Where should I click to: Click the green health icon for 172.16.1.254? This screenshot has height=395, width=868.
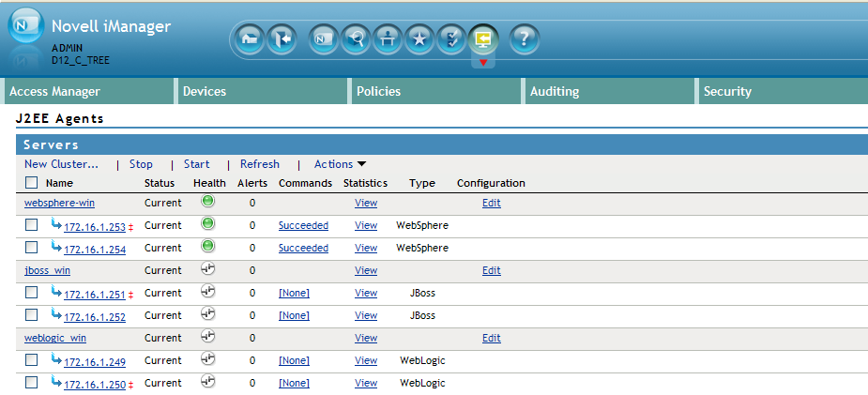coord(207,247)
